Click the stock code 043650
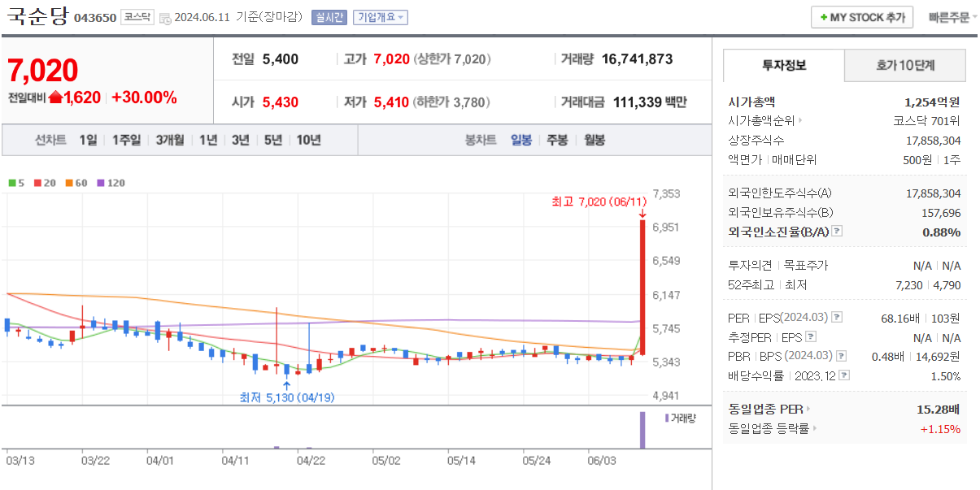Image resolution: width=980 pixels, height=490 pixels. 95,18
